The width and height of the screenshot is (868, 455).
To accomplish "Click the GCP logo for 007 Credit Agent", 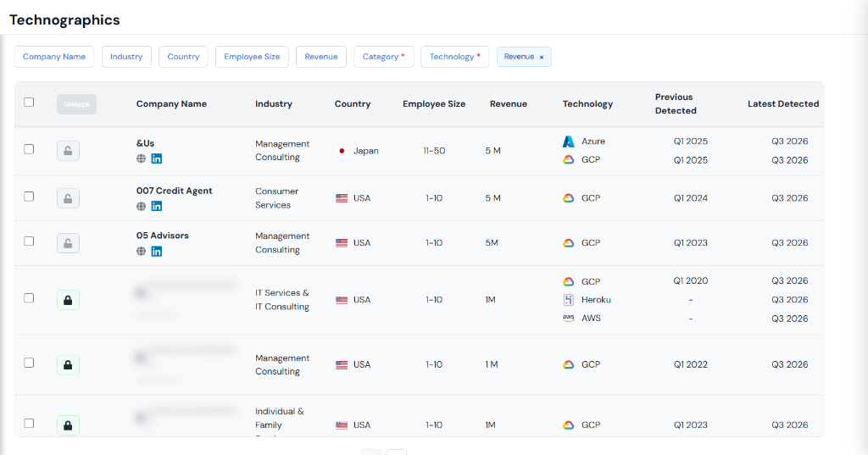I will point(569,198).
